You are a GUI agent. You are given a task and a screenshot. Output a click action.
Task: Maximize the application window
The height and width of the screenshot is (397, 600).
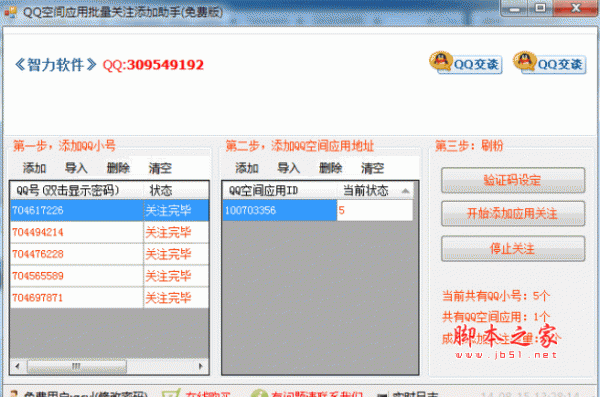tap(540, 8)
